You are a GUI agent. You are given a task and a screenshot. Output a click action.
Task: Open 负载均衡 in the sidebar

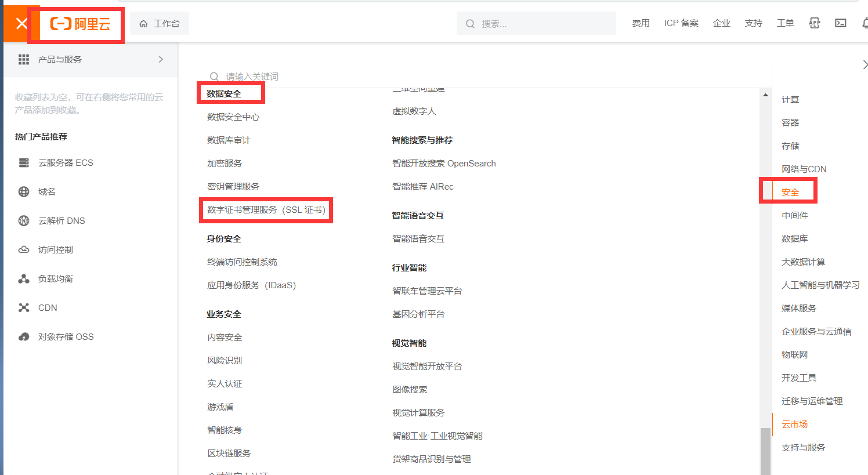pos(56,279)
